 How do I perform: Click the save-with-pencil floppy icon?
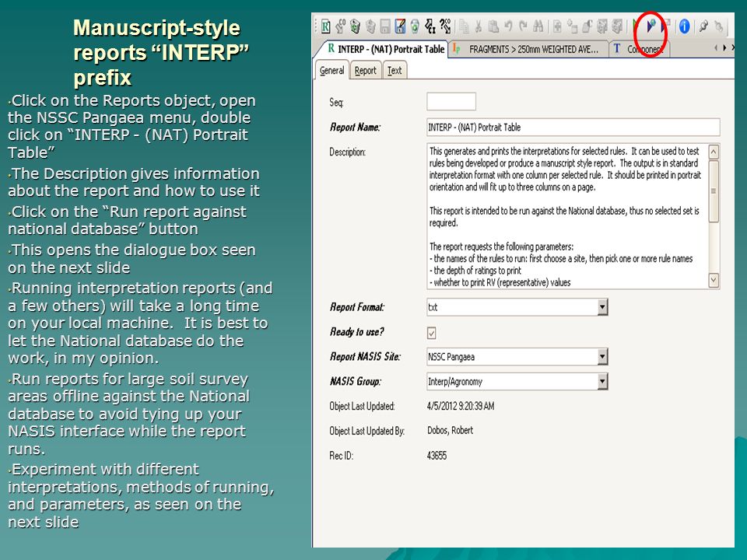[x=400, y=26]
